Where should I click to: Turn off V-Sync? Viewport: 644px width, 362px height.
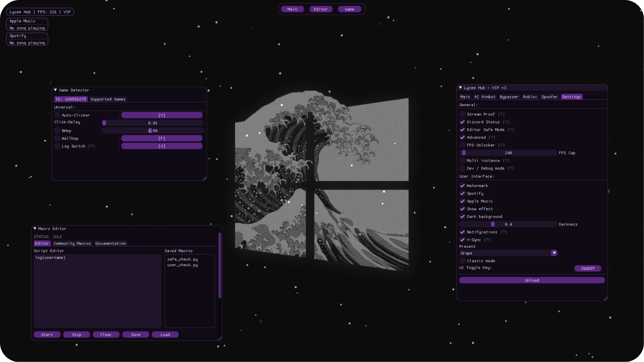point(462,240)
